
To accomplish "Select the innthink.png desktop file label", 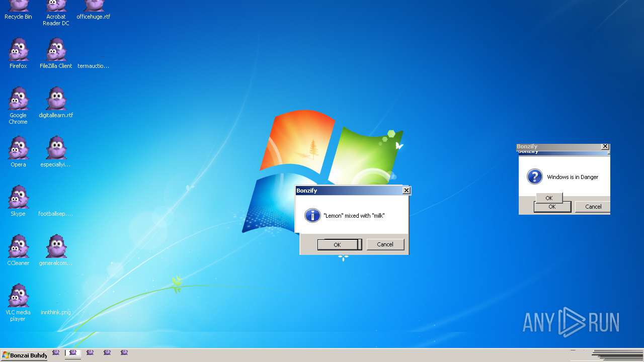I will [x=56, y=312].
